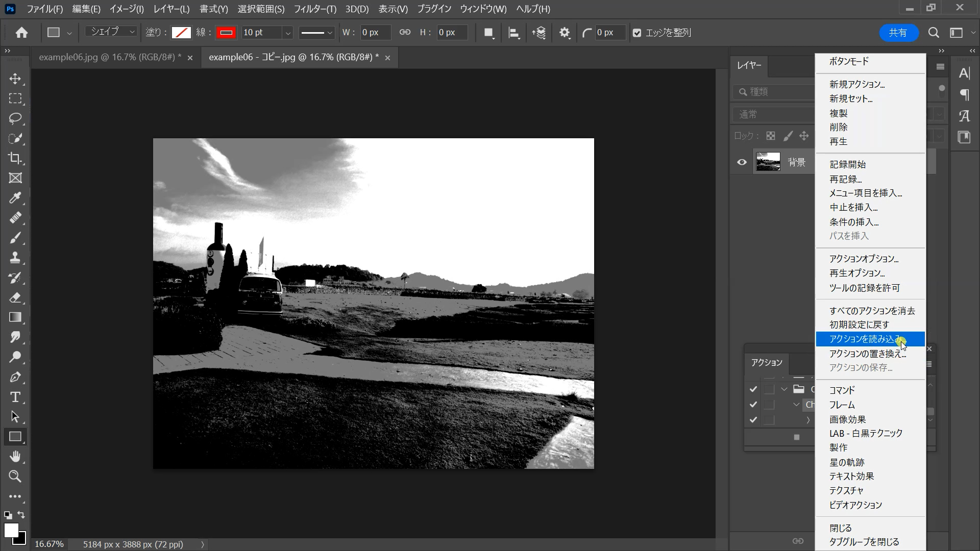Toggle the エッジを整列 checkbox
Viewport: 980px width, 551px height.
pyautogui.click(x=637, y=33)
